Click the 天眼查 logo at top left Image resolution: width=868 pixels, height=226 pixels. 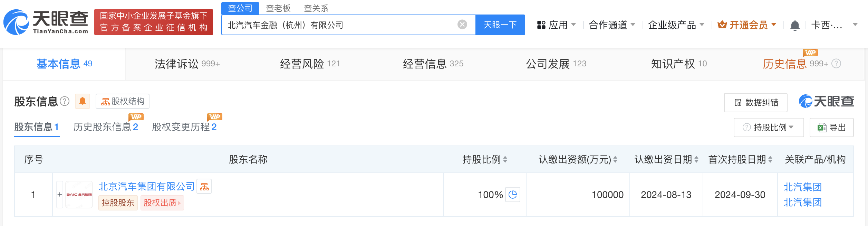coord(46,22)
